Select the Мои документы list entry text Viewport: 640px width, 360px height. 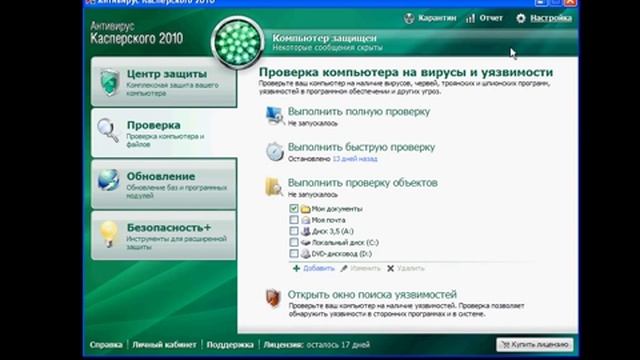tap(337, 209)
